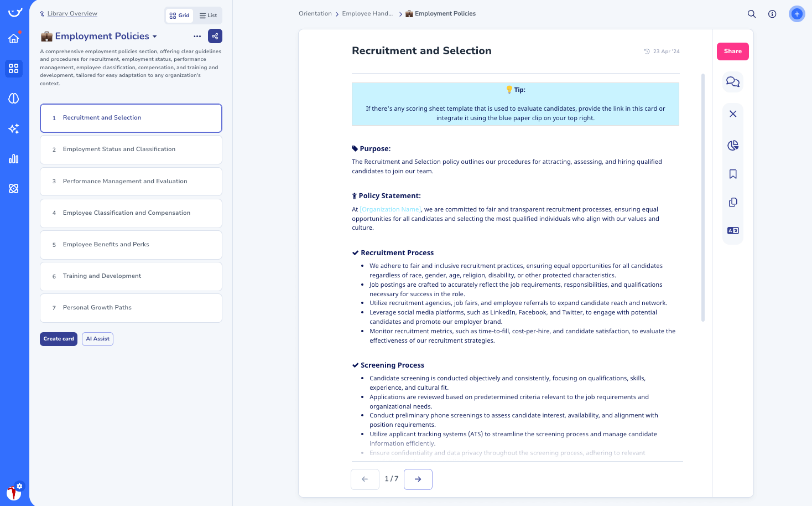The height and width of the screenshot is (506, 812).
Task: Duplicate the card with the copy icon
Action: (x=732, y=202)
